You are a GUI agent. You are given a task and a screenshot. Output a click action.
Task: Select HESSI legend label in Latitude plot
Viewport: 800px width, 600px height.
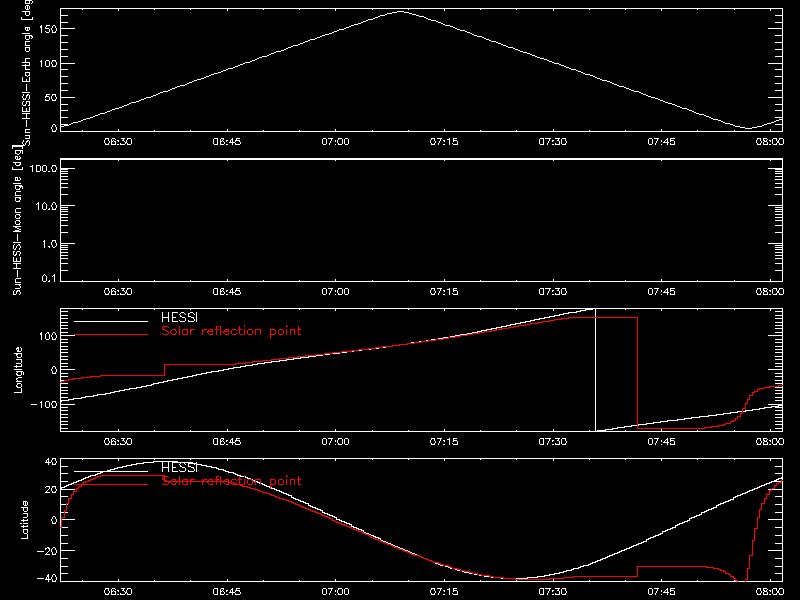(179, 467)
